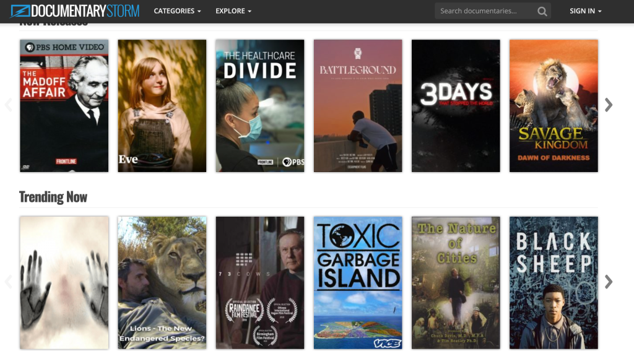Open the poster with two handprints

pyautogui.click(x=64, y=283)
